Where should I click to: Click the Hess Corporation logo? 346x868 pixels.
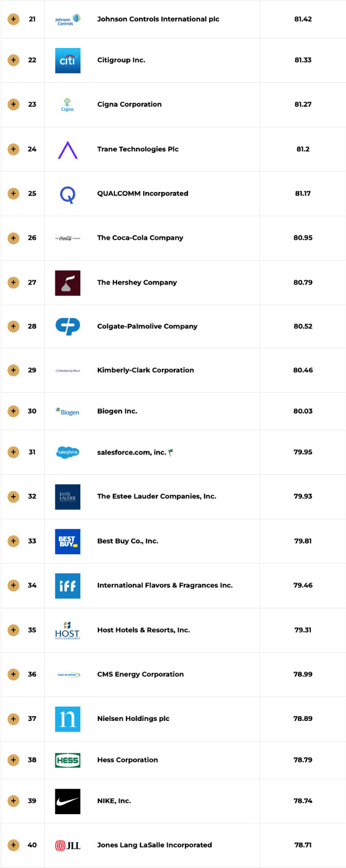click(x=68, y=760)
